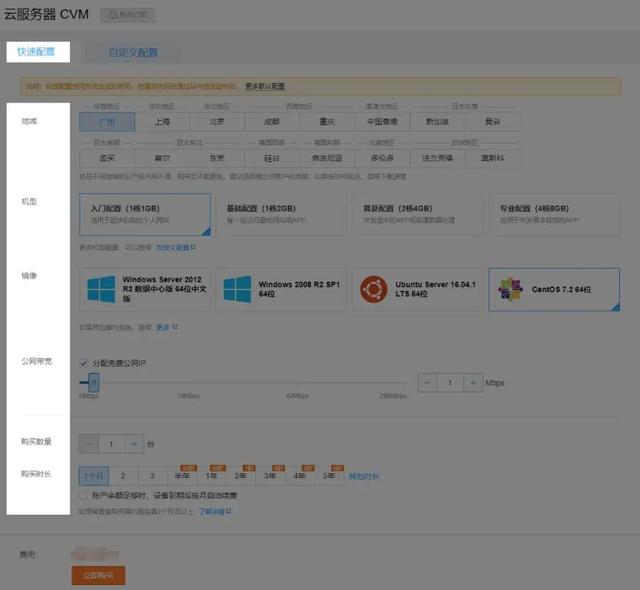The width and height of the screenshot is (640, 590).
Task: Select the 广州 region
Action: 107,122
